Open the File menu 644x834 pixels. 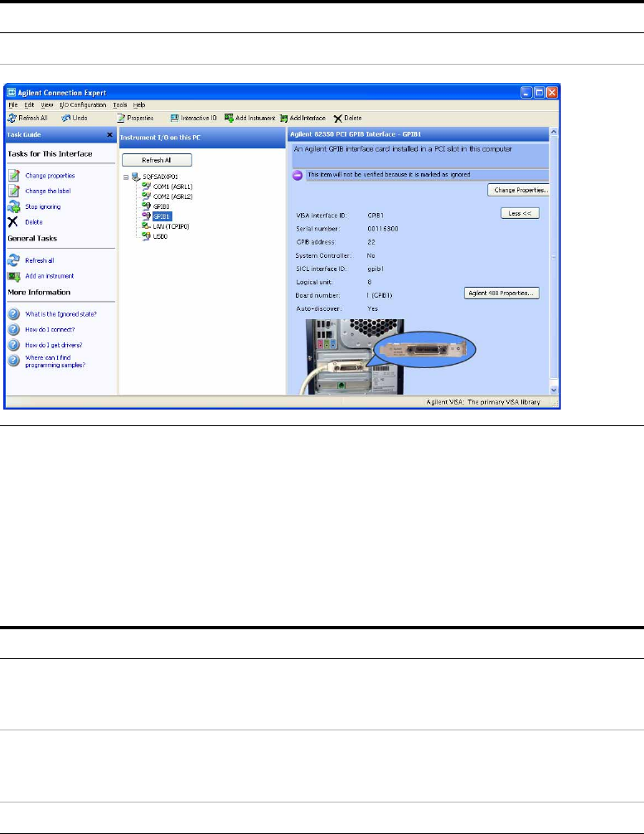coord(13,105)
